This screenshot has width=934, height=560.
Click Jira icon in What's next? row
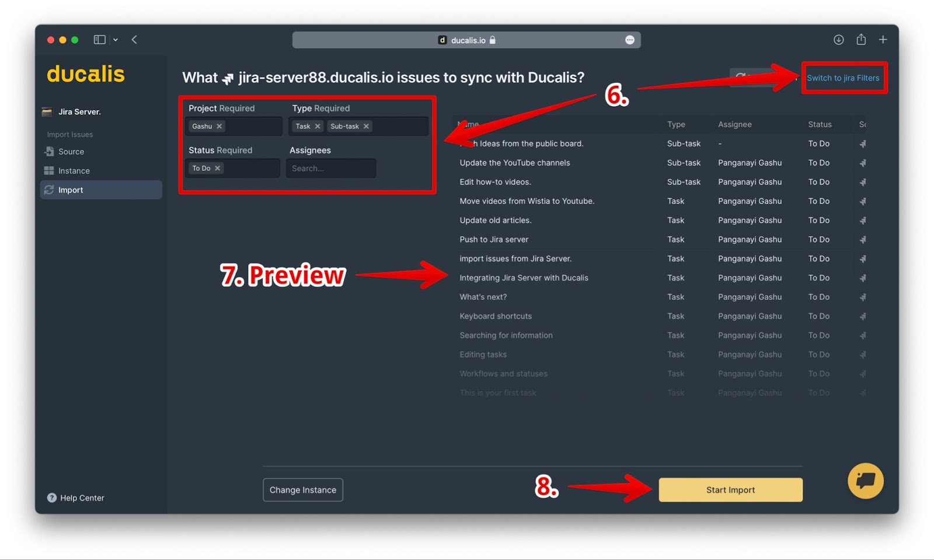863,297
